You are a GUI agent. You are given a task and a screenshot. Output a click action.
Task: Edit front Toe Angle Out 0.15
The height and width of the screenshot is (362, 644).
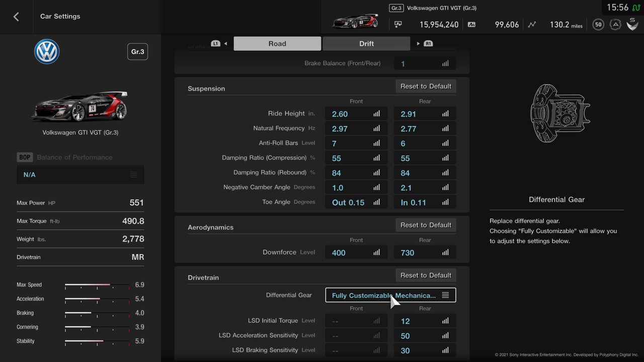point(356,202)
